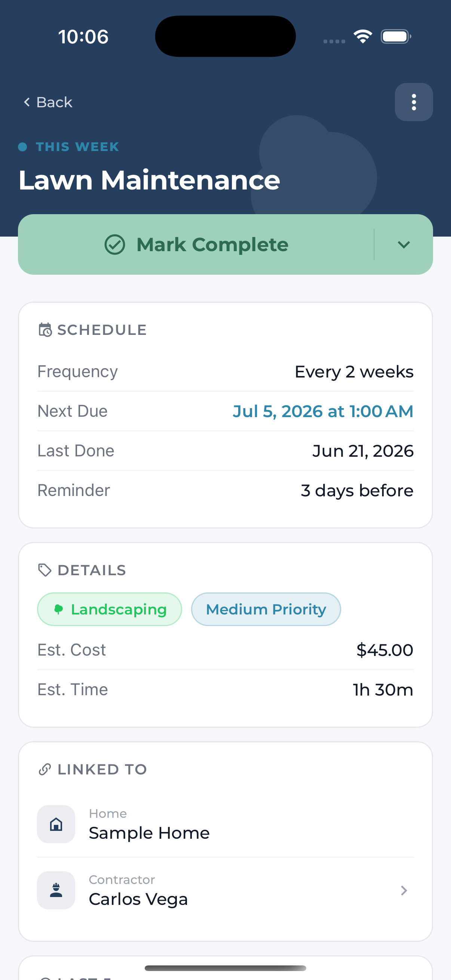
Task: Tap the Next Due date Jul 5, 2026
Action: tap(323, 411)
